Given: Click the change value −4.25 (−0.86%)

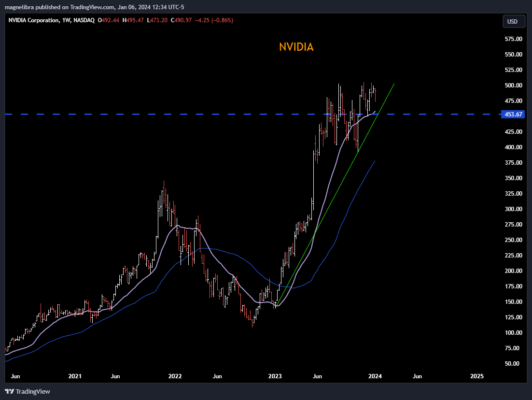Looking at the screenshot, I should tap(214, 20).
